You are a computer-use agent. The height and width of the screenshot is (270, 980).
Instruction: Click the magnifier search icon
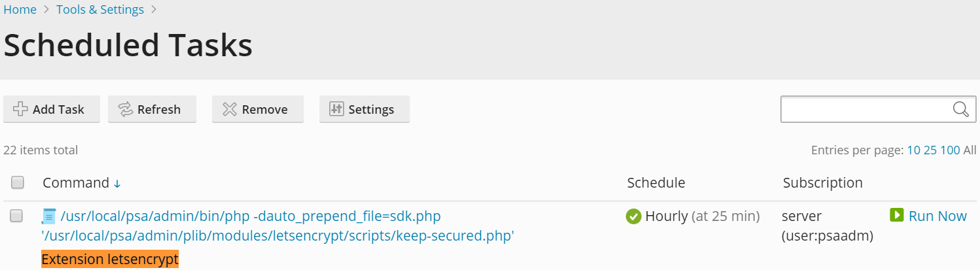coord(960,109)
